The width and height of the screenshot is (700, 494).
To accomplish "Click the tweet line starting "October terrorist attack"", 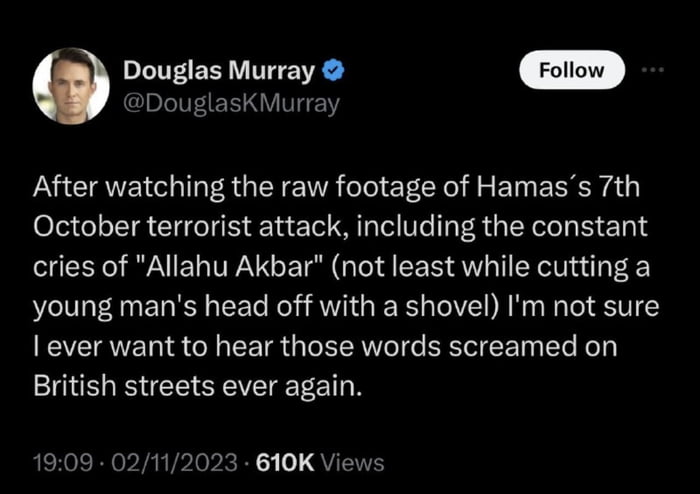I will point(340,226).
